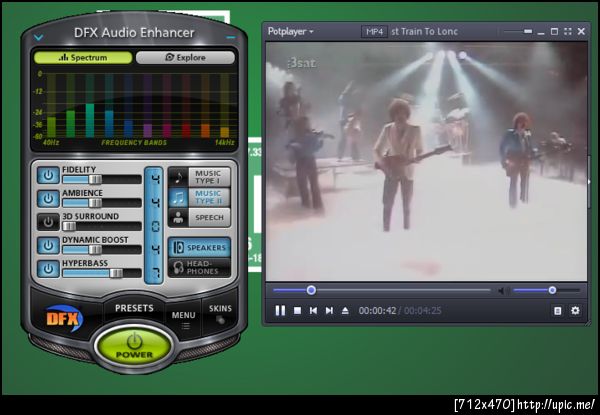The image size is (600, 415).
Task: Open the Potplayer main menu dropdown
Action: coord(290,31)
